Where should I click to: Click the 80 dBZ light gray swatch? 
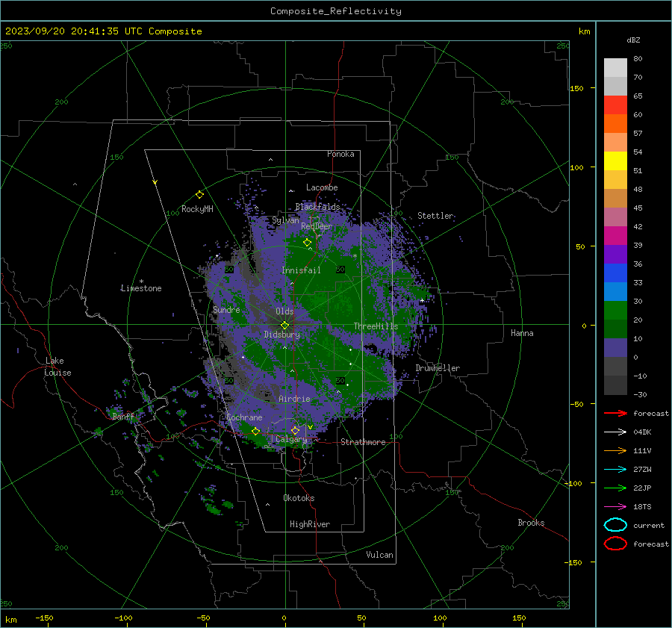click(615, 67)
